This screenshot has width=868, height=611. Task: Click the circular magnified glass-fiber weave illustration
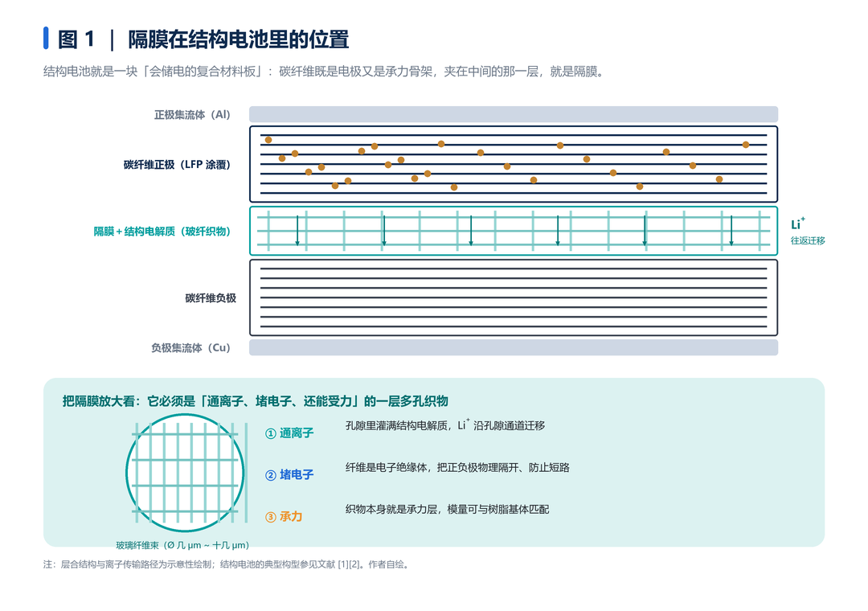tap(185, 473)
